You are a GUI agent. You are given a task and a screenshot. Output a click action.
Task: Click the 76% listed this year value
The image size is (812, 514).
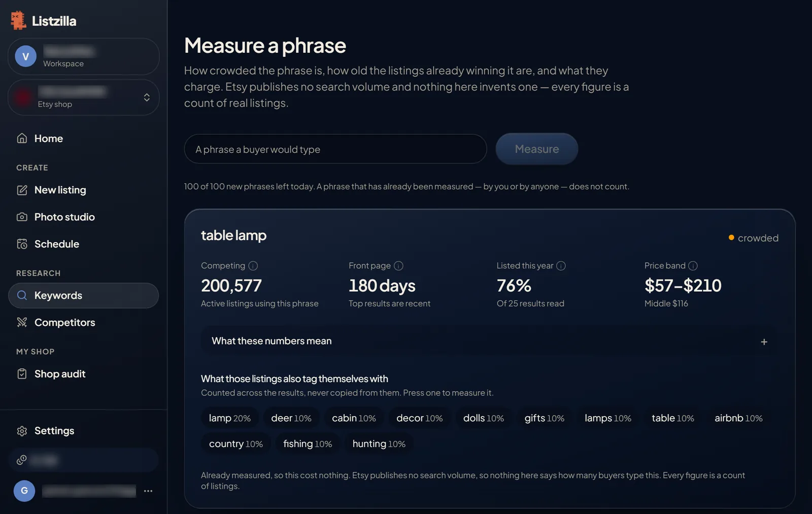(x=514, y=286)
